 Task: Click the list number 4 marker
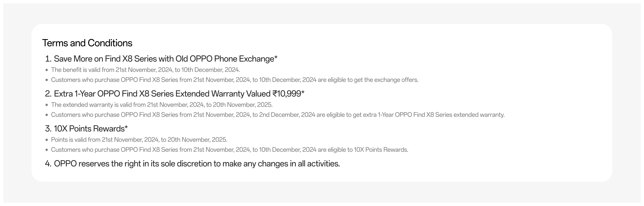[48, 164]
